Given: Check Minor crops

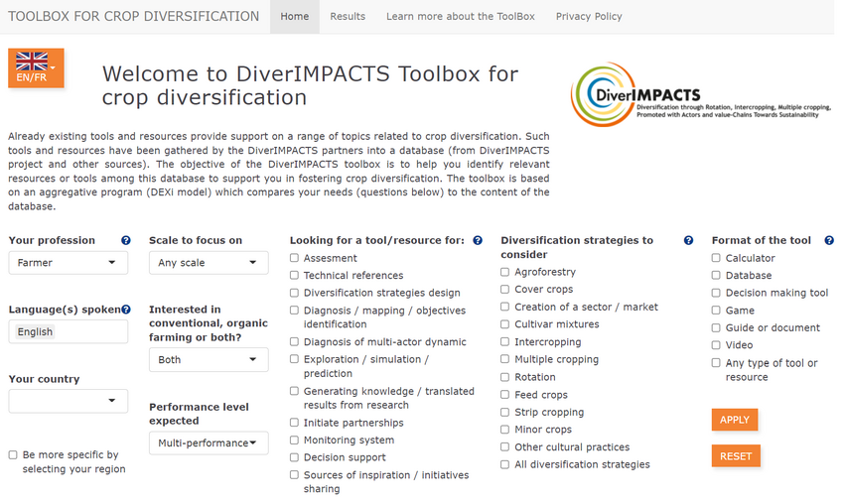Looking at the screenshot, I should coord(504,430).
